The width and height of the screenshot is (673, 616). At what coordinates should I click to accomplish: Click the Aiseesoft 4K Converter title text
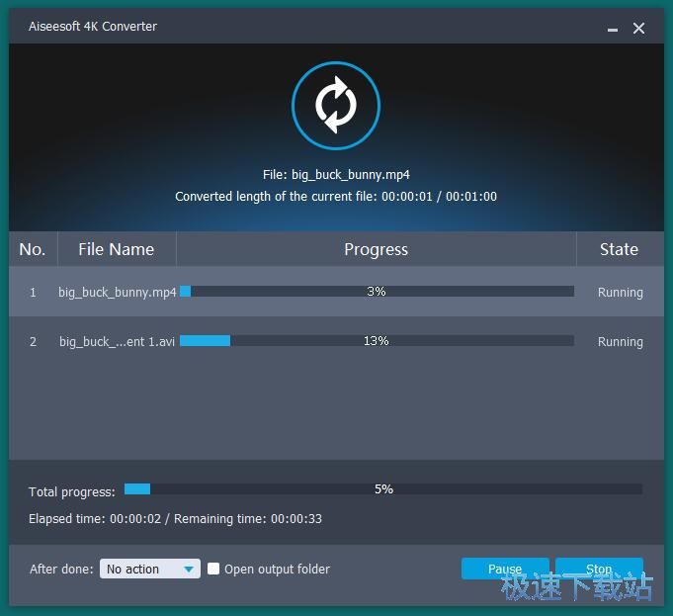tap(93, 27)
